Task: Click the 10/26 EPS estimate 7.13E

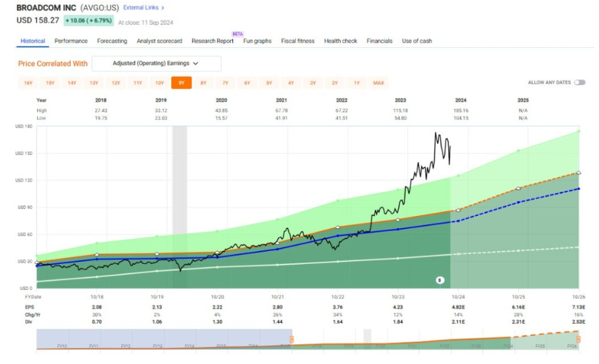Action: pyautogui.click(x=578, y=307)
